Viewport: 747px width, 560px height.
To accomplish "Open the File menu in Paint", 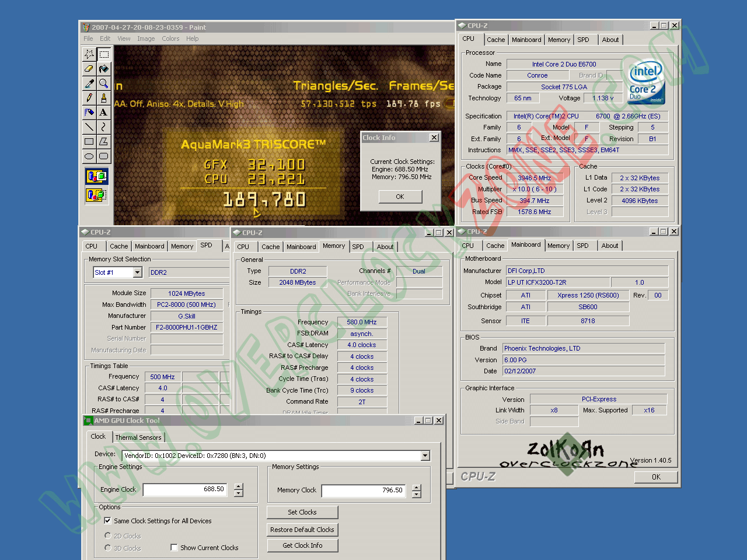I will pyautogui.click(x=88, y=38).
